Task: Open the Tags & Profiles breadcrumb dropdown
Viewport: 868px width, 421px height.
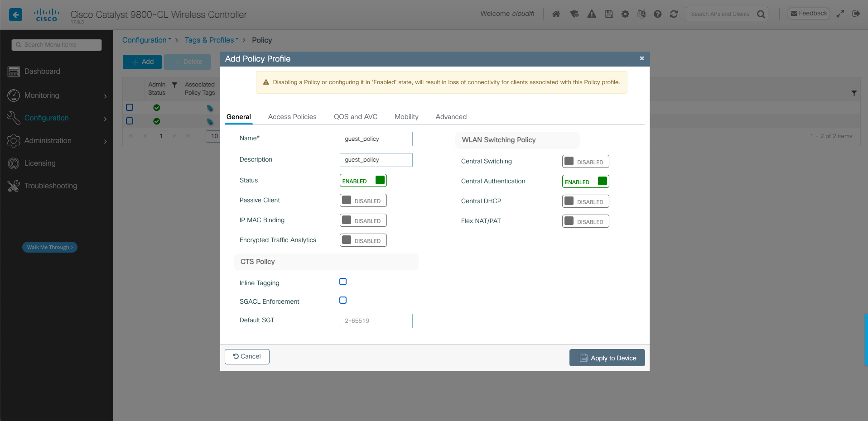Action: coord(211,40)
